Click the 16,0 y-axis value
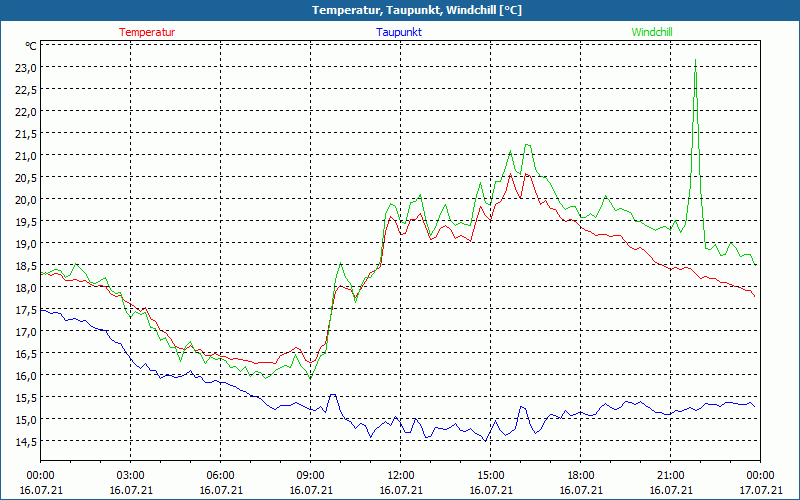This screenshot has width=800, height=500. click(26, 375)
